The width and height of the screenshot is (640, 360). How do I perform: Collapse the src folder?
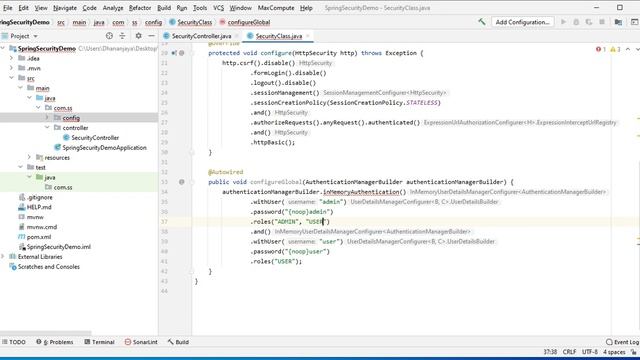(11, 78)
